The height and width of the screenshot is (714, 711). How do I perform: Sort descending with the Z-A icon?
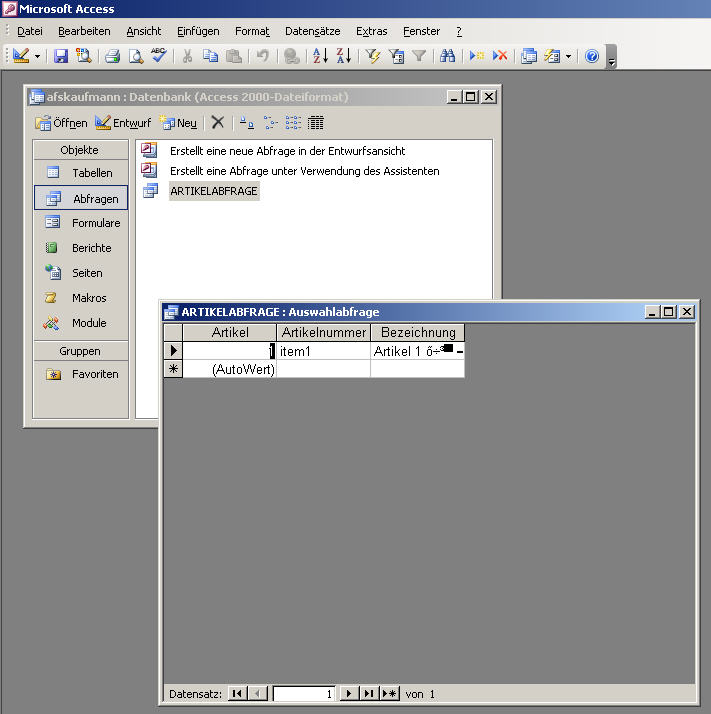coord(344,56)
